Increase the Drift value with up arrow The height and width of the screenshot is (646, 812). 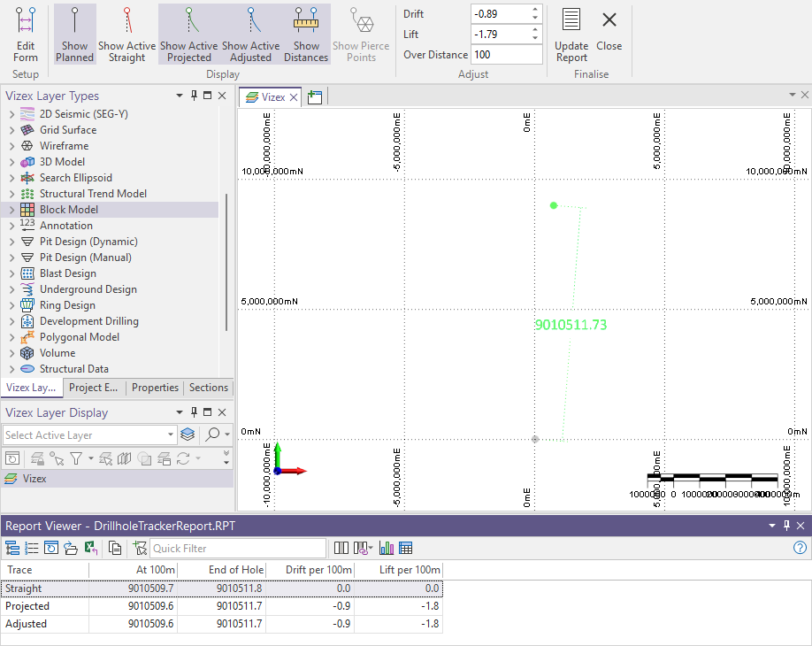click(534, 10)
